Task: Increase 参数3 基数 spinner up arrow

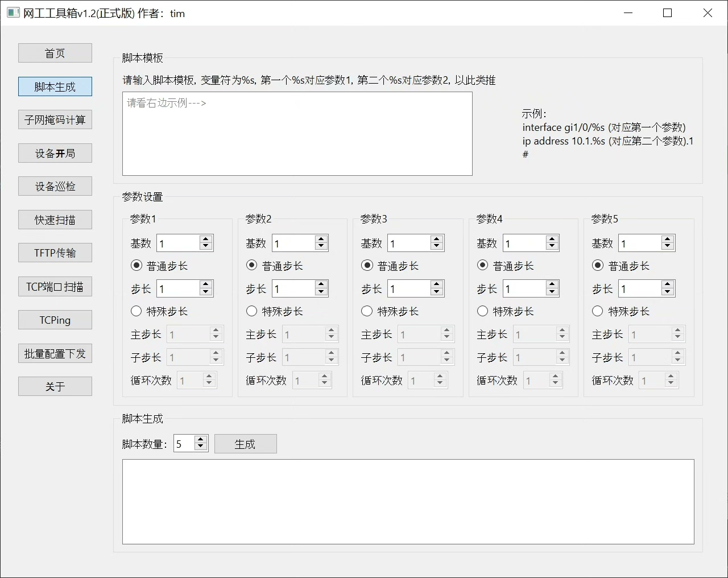Action: tap(437, 240)
